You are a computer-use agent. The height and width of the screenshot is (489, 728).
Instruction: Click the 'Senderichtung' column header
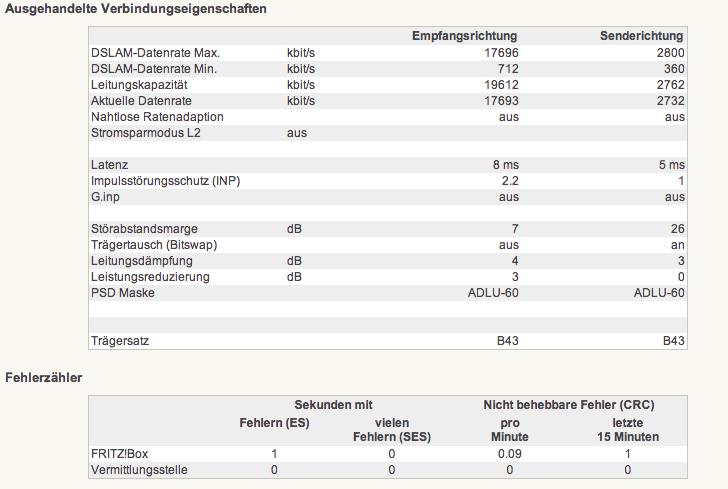click(x=641, y=36)
